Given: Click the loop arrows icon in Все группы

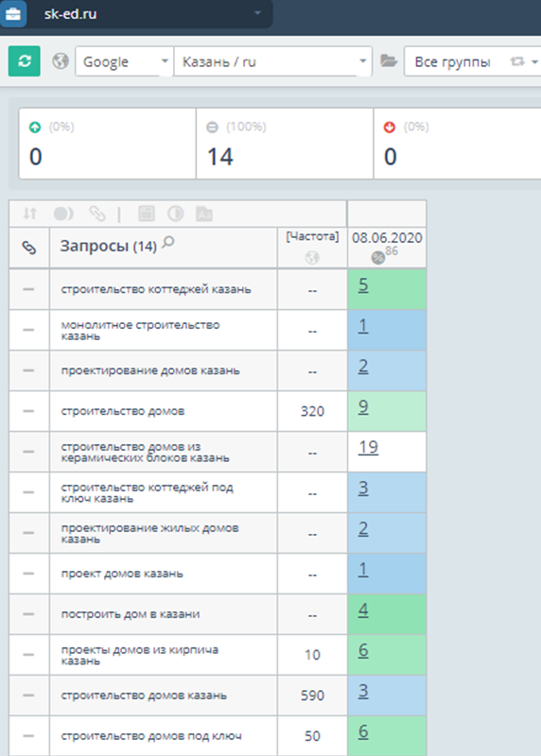Looking at the screenshot, I should (517, 61).
